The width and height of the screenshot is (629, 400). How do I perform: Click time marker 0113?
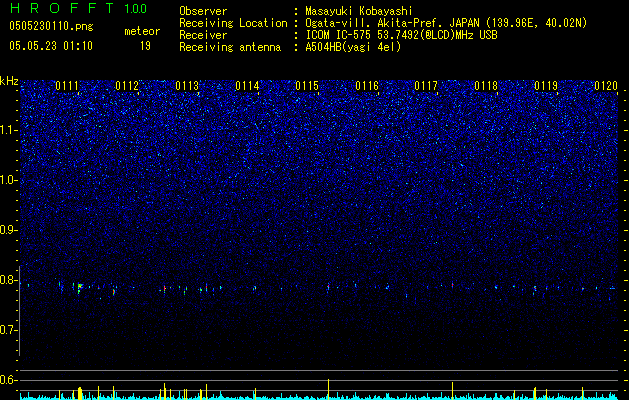[187, 86]
